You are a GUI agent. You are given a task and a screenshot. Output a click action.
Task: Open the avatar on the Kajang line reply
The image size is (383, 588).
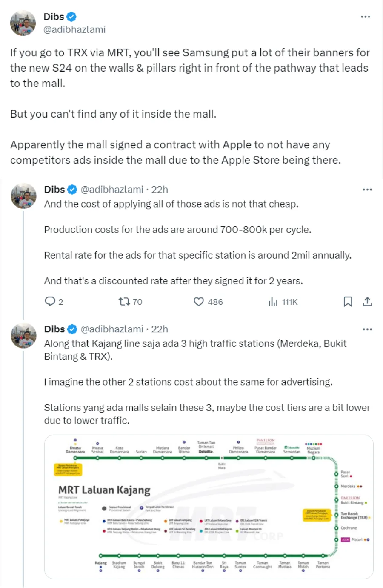(x=23, y=336)
